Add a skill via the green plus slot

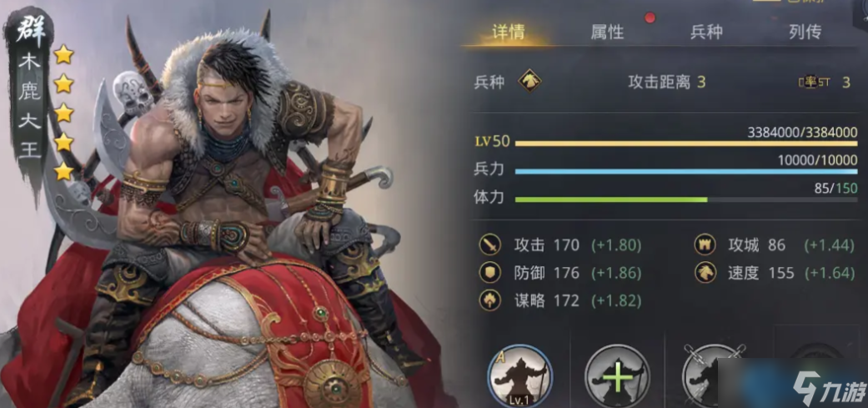pos(618,378)
